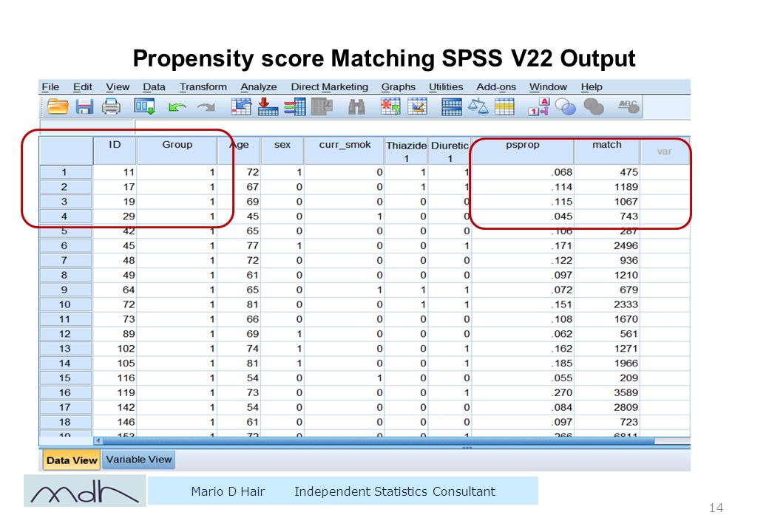Screen dimensions: 769x532
Task: Click the Show all variables grey circles icon
Action: coord(594,106)
